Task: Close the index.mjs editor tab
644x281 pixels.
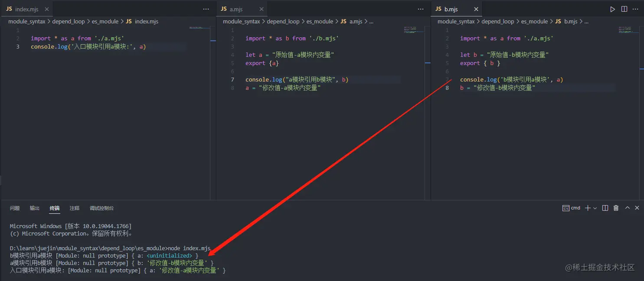Action: coord(47,9)
